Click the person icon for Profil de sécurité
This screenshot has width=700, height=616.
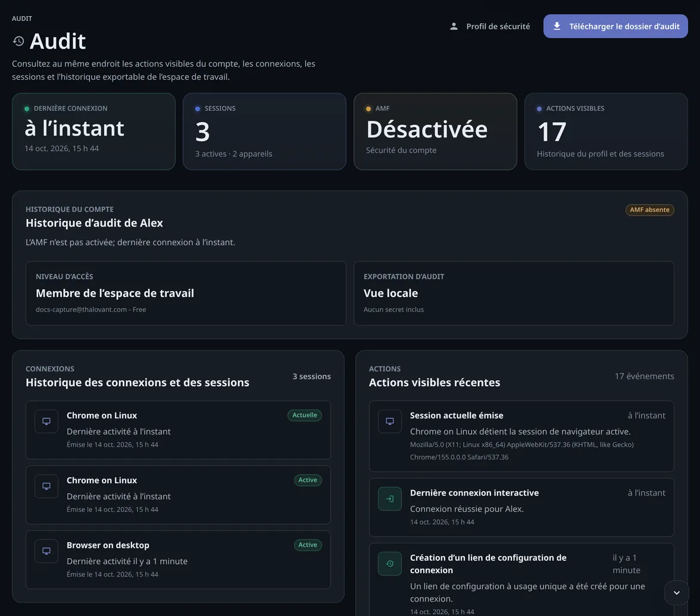coord(454,26)
